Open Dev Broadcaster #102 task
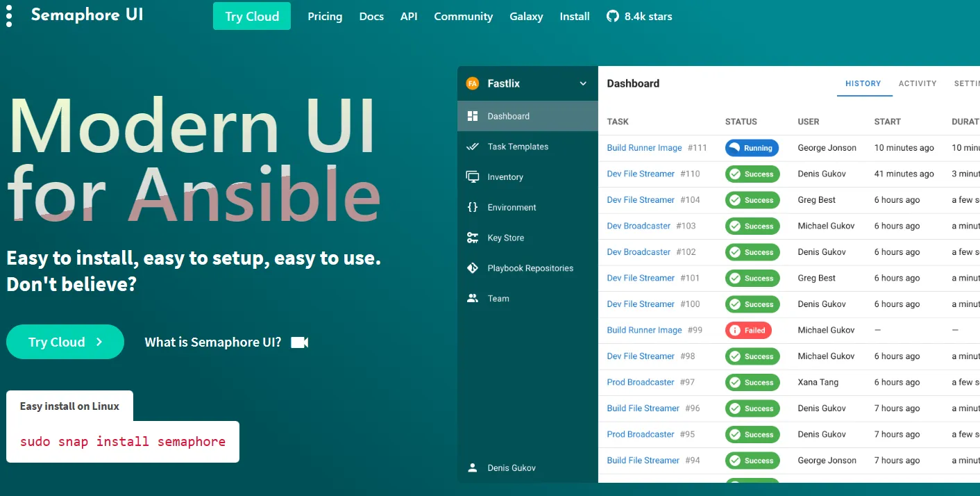This screenshot has height=496, width=980. point(639,252)
